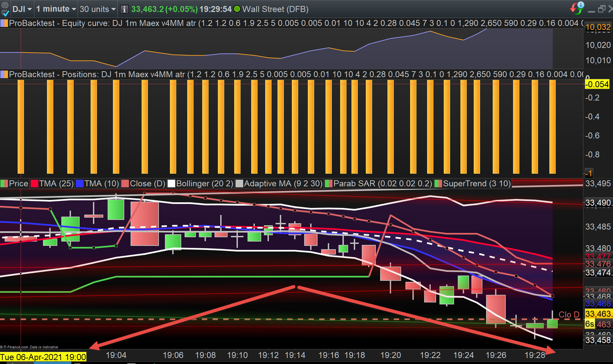The image size is (613, 364).
Task: Click the 33,463.2 (+0.05%) price quote
Action: [165, 9]
